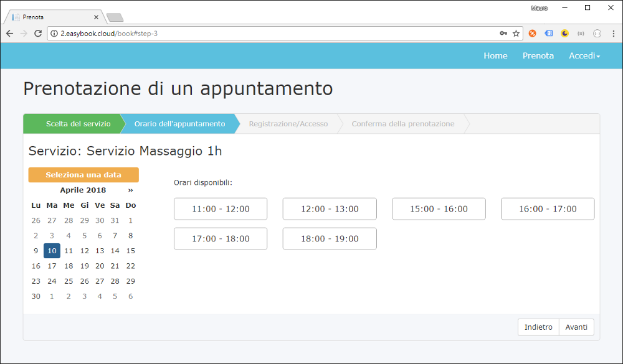Click the browser back arrow

(9, 33)
